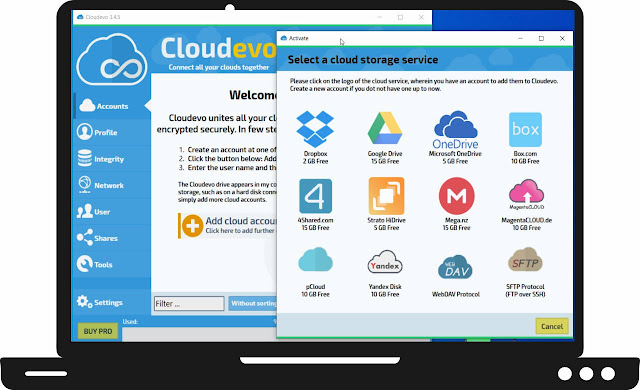Close the Activate dialog window
This screenshot has height=390, width=640.
click(x=562, y=38)
